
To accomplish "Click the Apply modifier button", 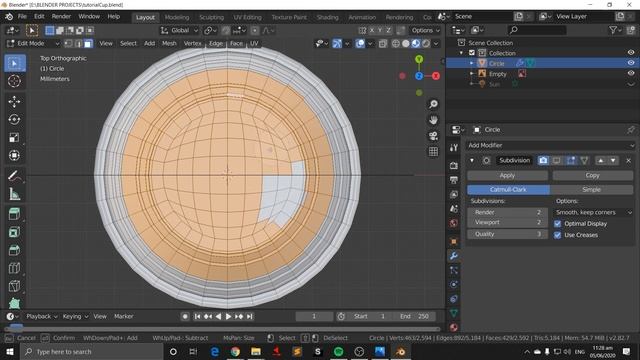I will (507, 176).
